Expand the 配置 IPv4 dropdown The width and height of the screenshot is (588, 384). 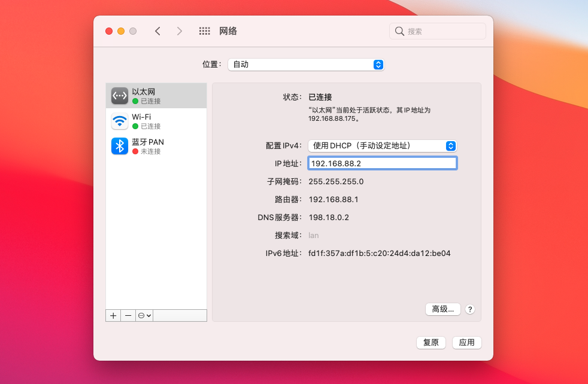[382, 146]
